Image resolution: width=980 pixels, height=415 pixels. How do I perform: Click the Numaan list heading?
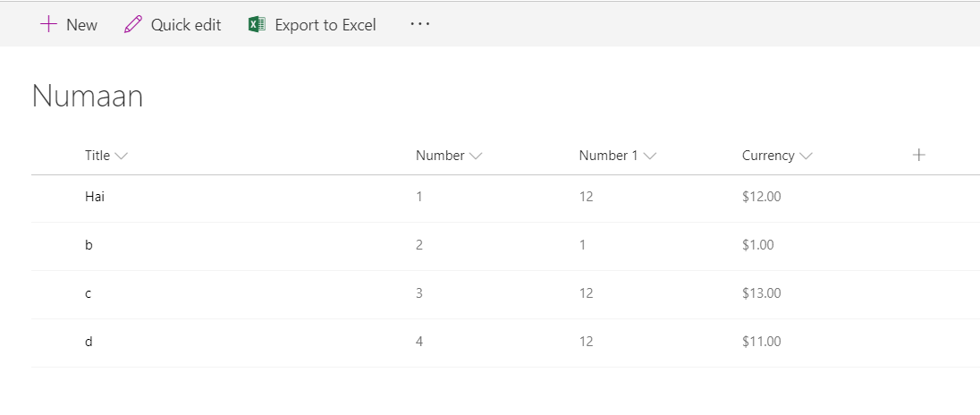click(88, 97)
